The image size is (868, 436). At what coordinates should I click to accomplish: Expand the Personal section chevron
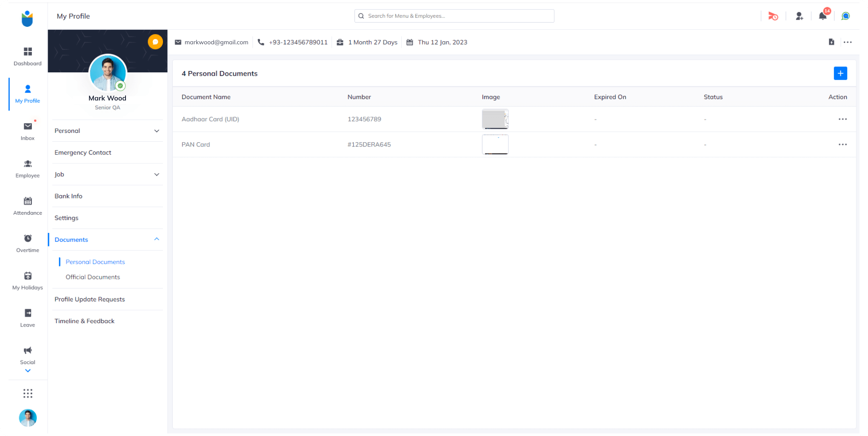click(x=157, y=131)
